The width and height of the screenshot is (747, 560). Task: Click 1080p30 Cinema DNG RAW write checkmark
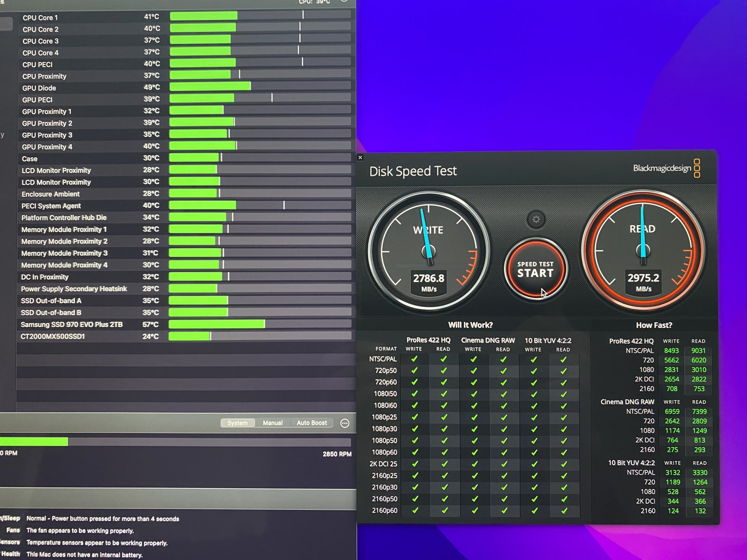pyautogui.click(x=474, y=429)
